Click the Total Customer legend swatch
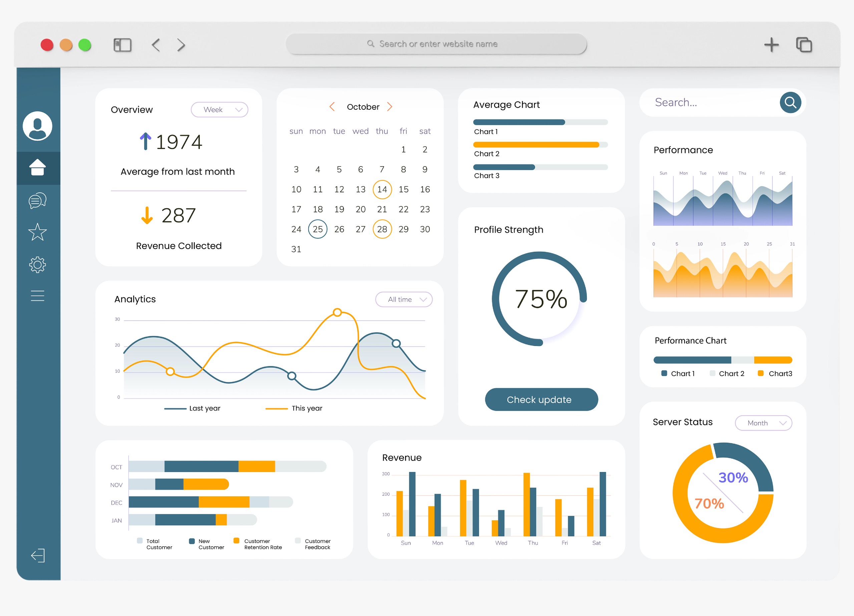 (140, 541)
